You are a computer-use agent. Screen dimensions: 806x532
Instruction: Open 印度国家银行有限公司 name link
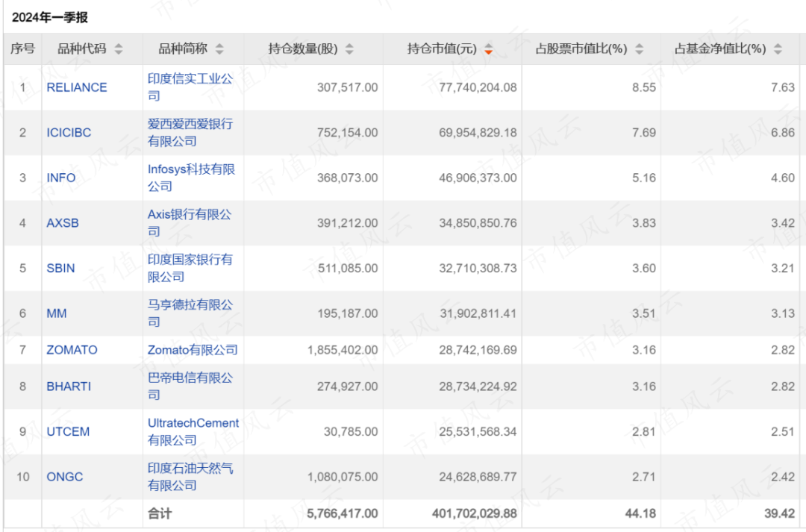click(190, 268)
